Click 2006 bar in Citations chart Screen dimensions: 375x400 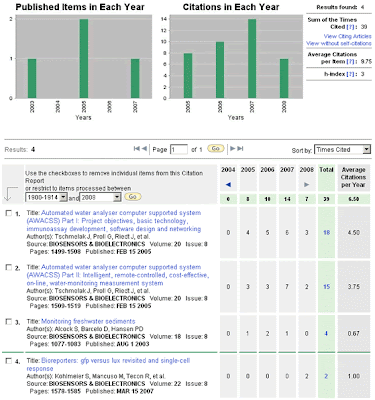click(220, 70)
